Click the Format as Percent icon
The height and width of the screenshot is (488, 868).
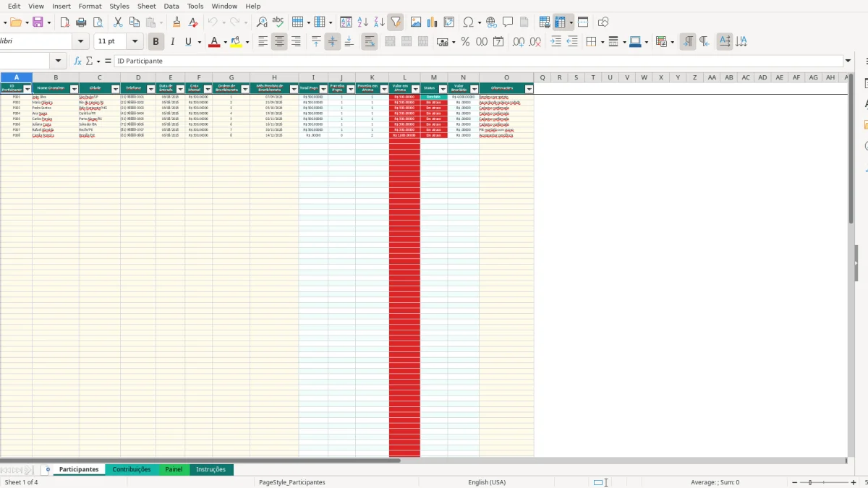click(x=465, y=42)
